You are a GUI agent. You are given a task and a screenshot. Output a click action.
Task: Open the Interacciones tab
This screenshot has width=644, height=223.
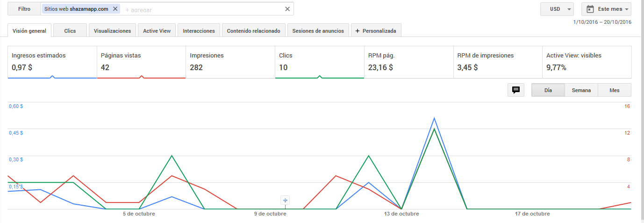[199, 31]
